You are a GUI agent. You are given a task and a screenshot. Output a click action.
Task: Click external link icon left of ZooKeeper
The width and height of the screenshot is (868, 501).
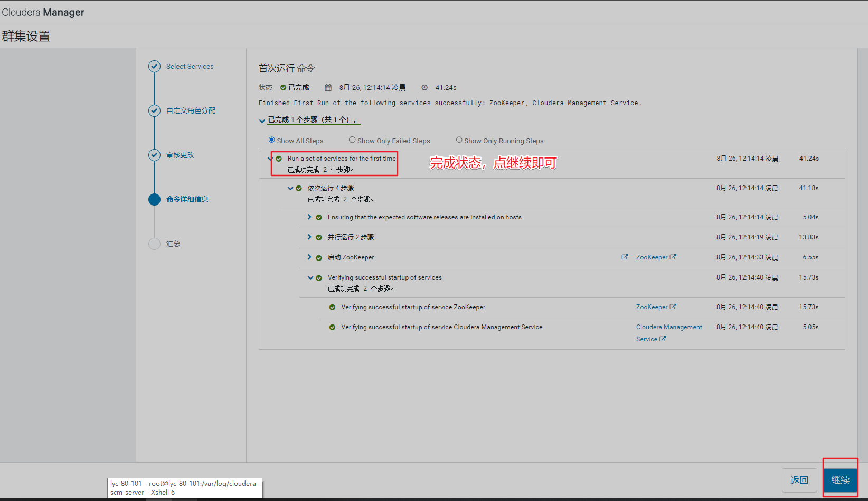click(x=625, y=257)
